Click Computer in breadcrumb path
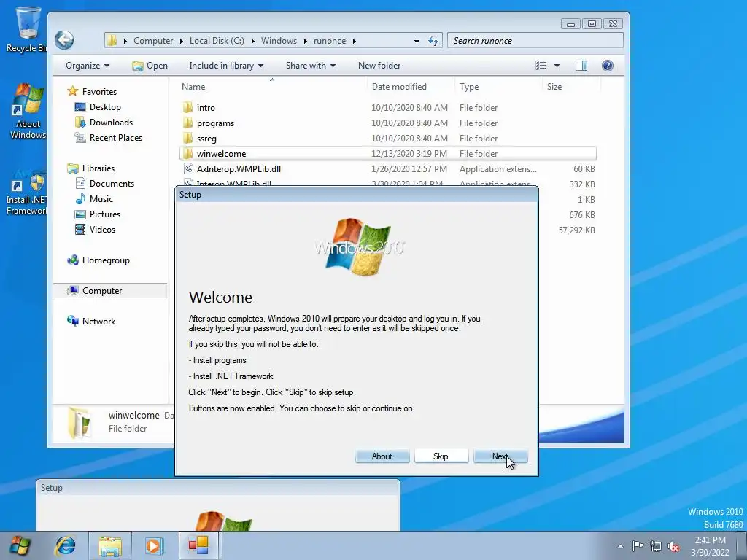 tap(153, 41)
